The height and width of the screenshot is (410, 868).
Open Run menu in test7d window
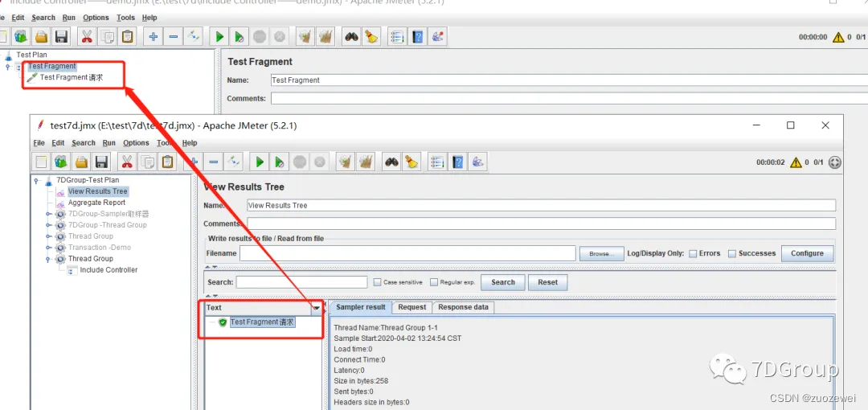109,143
